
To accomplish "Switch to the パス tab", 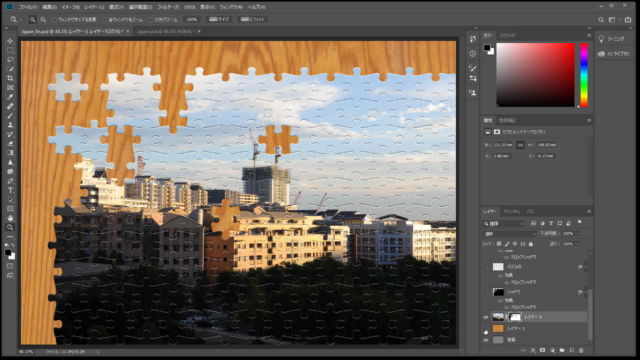I will [530, 211].
